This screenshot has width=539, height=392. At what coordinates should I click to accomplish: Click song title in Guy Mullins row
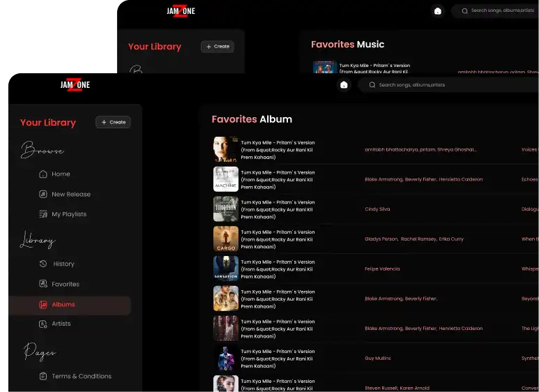tap(278, 359)
